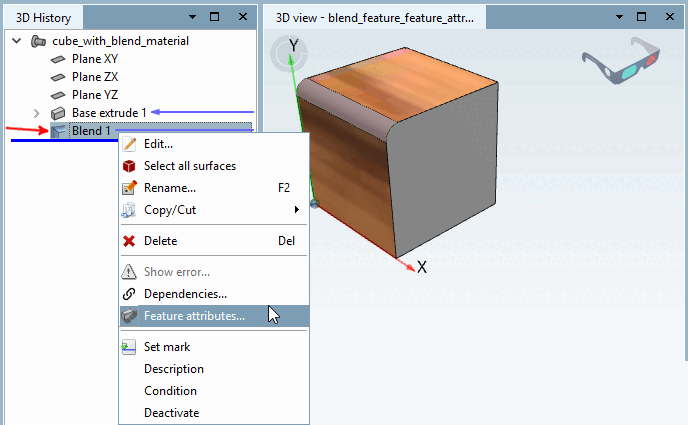Screen dimensions: 688x425
Task: Open the 3D History panel dropdown arrow
Action: click(x=192, y=17)
